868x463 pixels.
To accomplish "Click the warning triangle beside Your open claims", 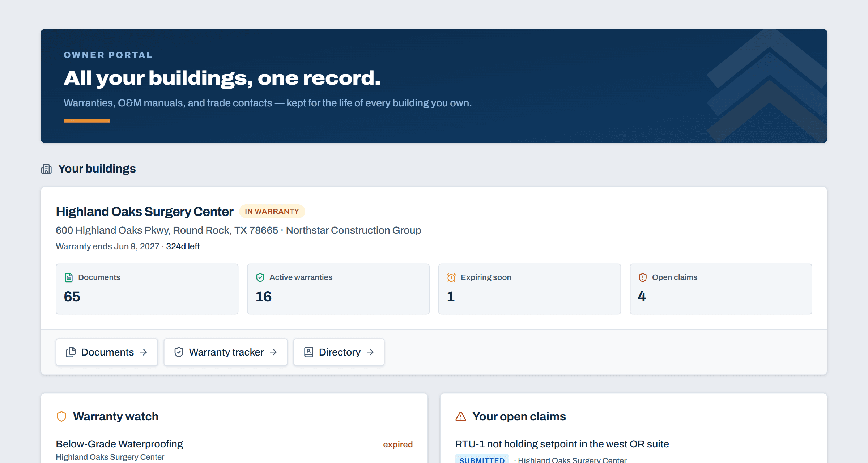I will (461, 417).
